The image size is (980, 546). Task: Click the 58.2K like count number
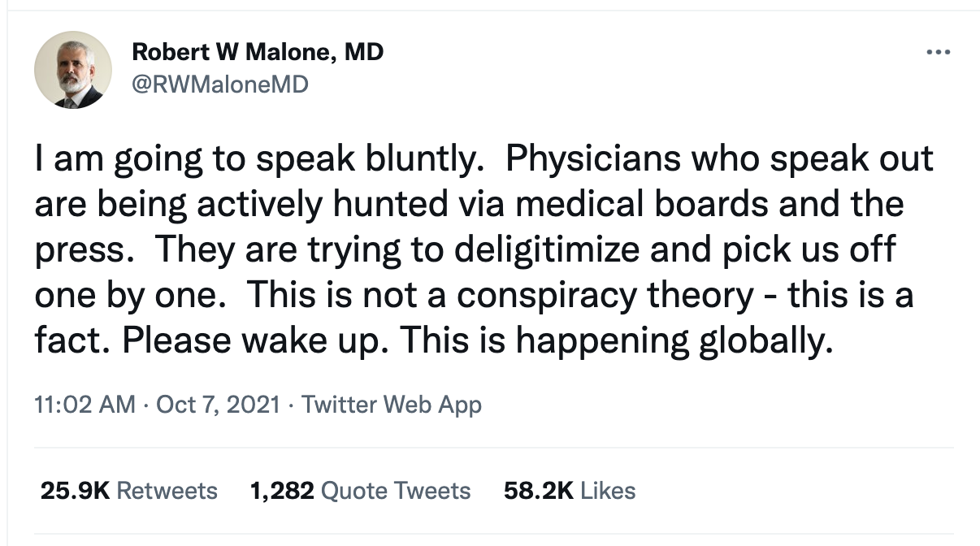(x=539, y=491)
